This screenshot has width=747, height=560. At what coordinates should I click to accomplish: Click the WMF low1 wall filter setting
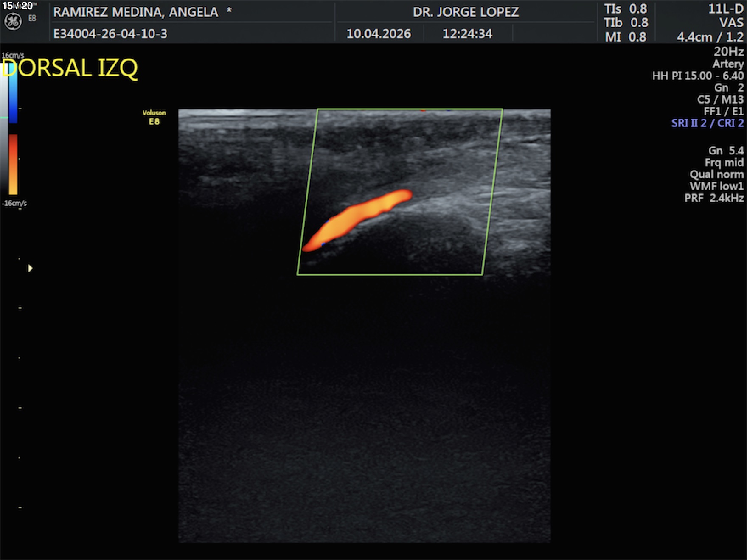716,186
